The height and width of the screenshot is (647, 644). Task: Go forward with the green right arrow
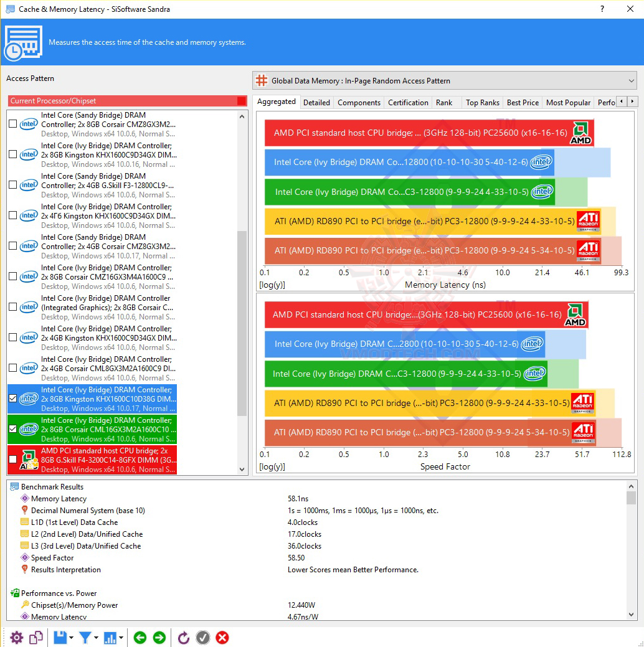click(159, 638)
